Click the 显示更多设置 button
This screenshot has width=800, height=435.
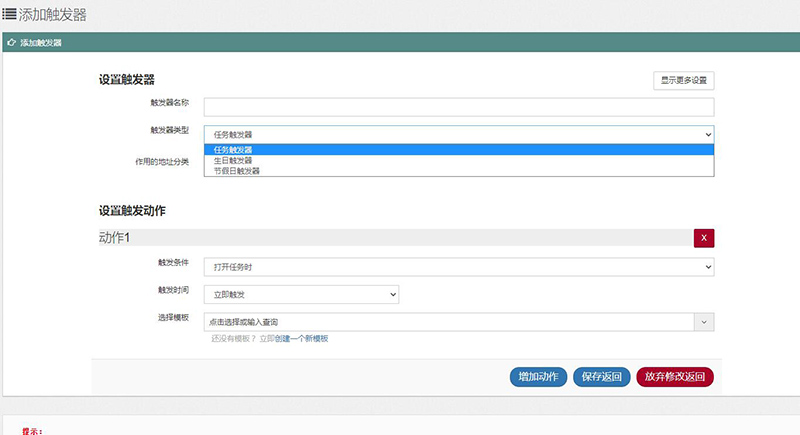pos(683,80)
